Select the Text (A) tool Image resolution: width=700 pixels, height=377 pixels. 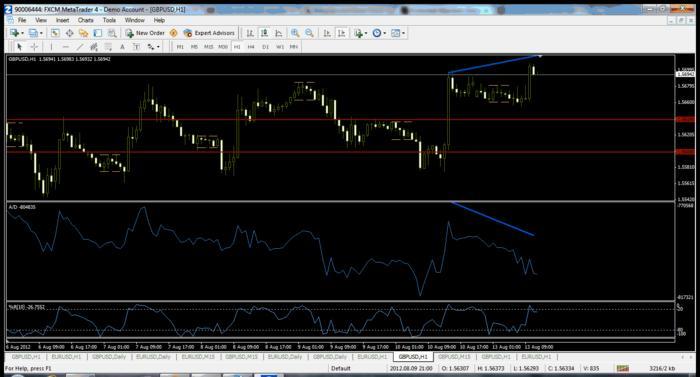pyautogui.click(x=122, y=46)
